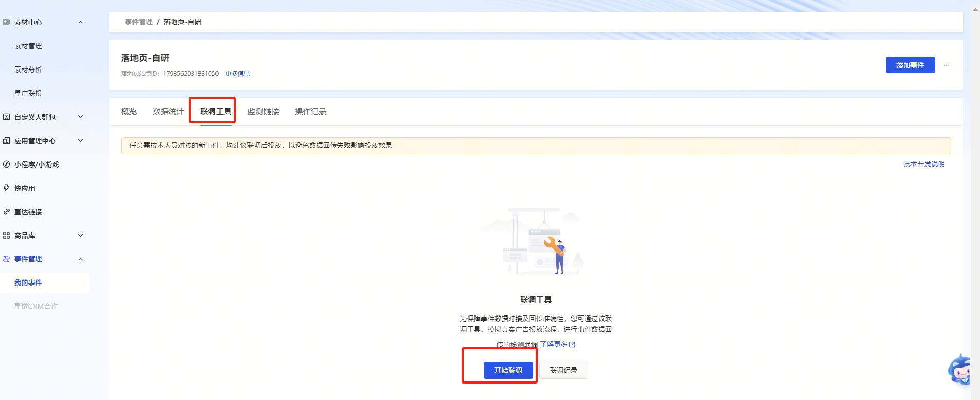Screen dimensions: 980x400
Task: Open the 技术开发说明 link
Action: [924, 164]
